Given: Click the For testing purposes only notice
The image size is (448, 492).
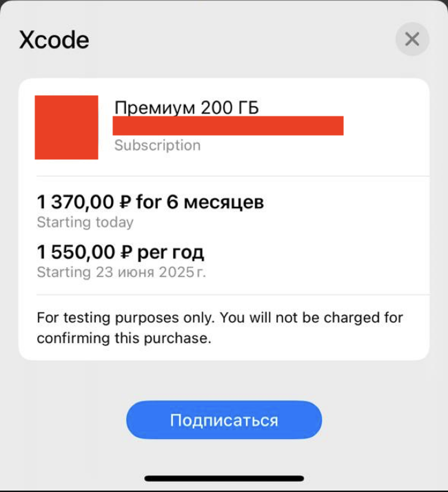Looking at the screenshot, I should click(219, 318).
